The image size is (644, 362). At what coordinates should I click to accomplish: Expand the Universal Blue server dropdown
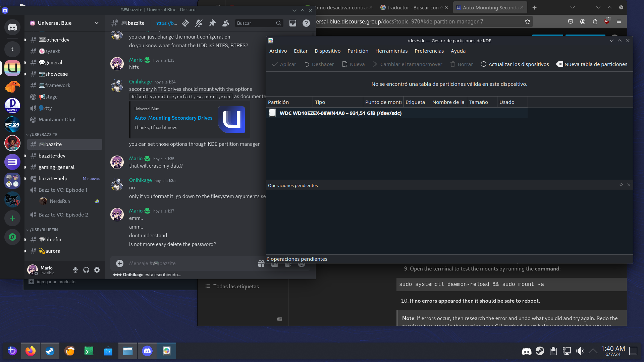tap(97, 23)
